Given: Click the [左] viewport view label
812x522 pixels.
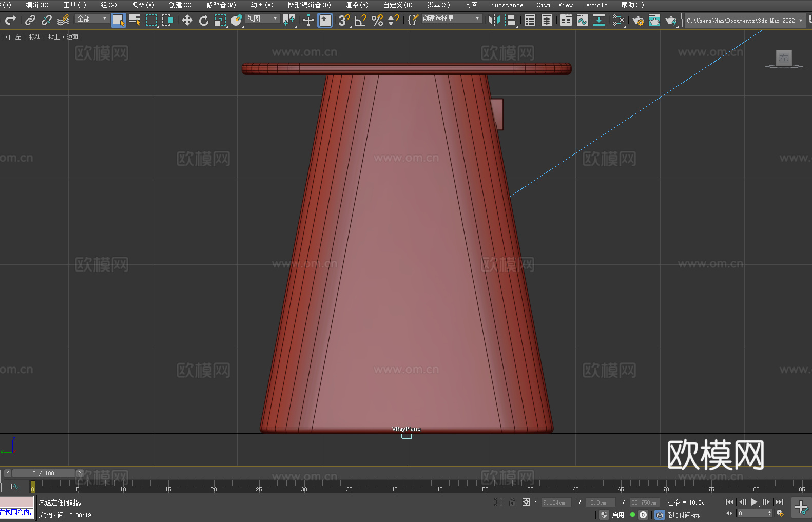Looking at the screenshot, I should 18,37.
